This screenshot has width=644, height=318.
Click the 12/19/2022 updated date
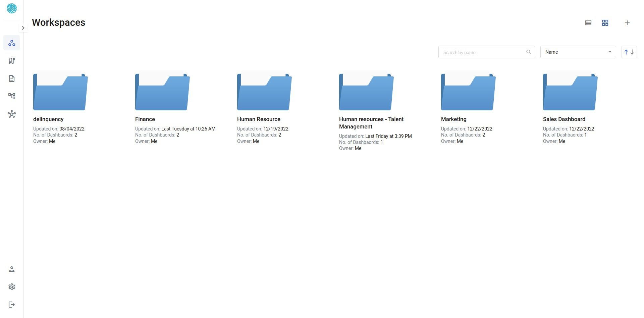(x=276, y=129)
